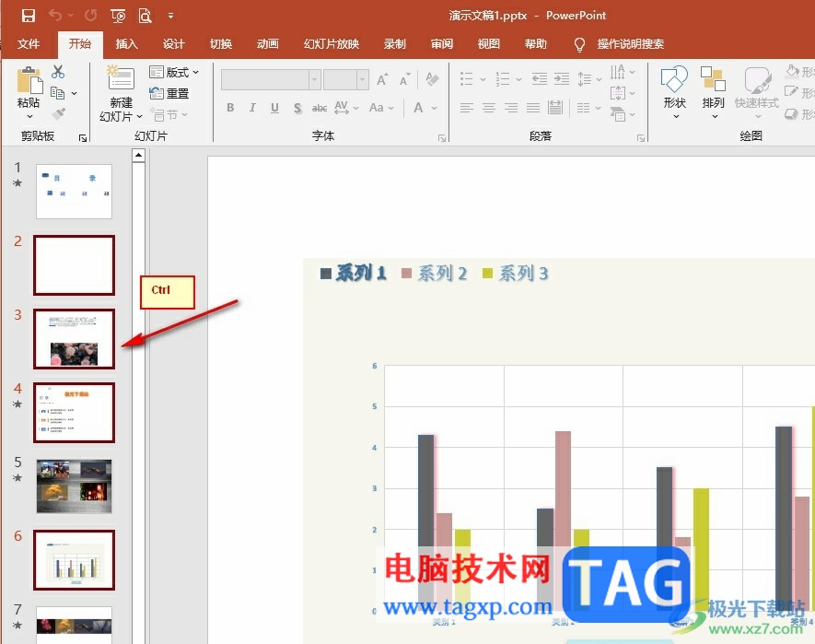
Task: Open the 审阅 tab
Action: [x=442, y=44]
